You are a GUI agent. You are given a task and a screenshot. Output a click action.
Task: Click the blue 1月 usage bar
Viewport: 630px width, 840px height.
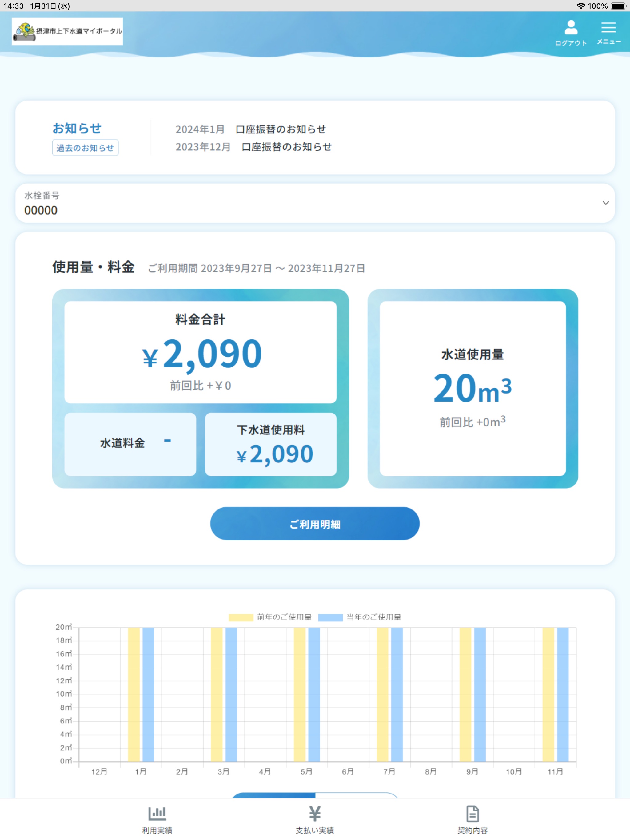148,695
